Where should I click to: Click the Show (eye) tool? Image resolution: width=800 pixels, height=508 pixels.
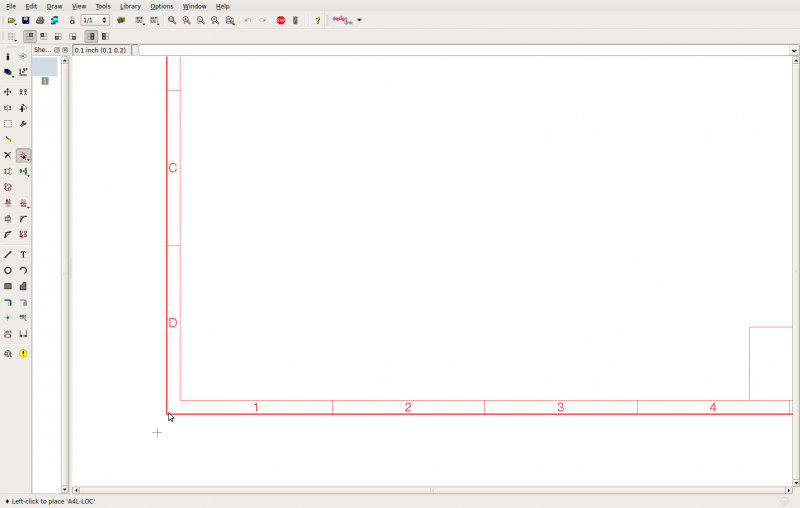tap(23, 57)
